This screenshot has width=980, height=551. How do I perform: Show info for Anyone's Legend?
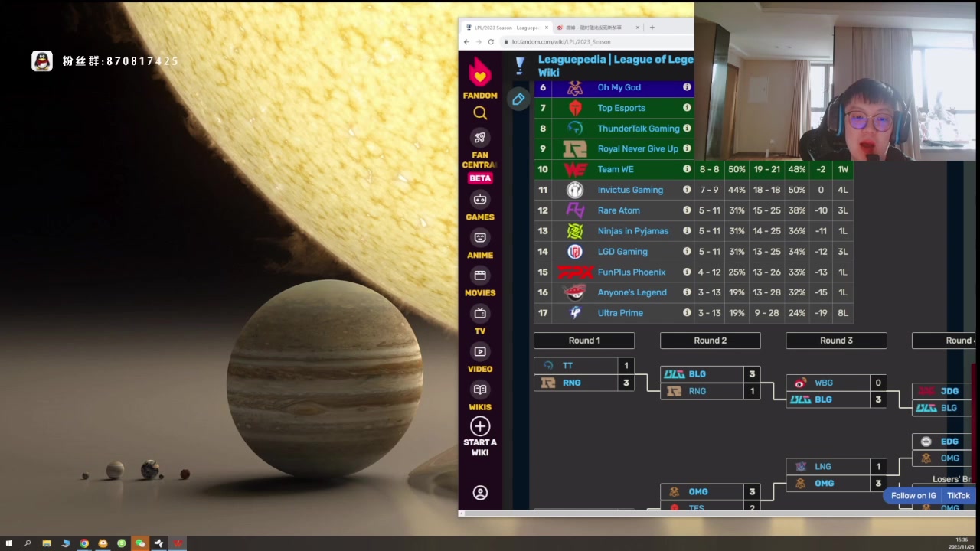tap(687, 292)
